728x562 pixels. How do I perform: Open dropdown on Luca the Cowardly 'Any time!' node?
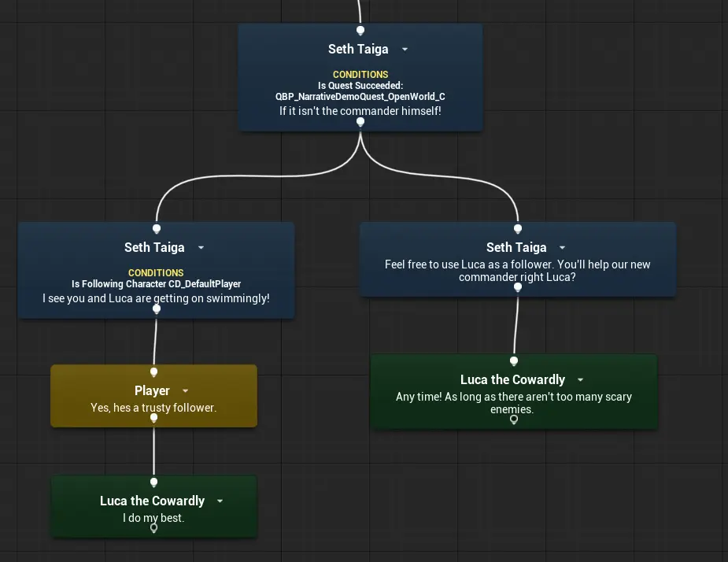(x=580, y=380)
